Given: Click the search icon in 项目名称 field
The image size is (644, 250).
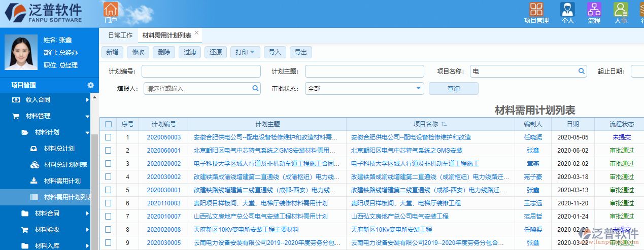Looking at the screenshot, I should coord(581,72).
